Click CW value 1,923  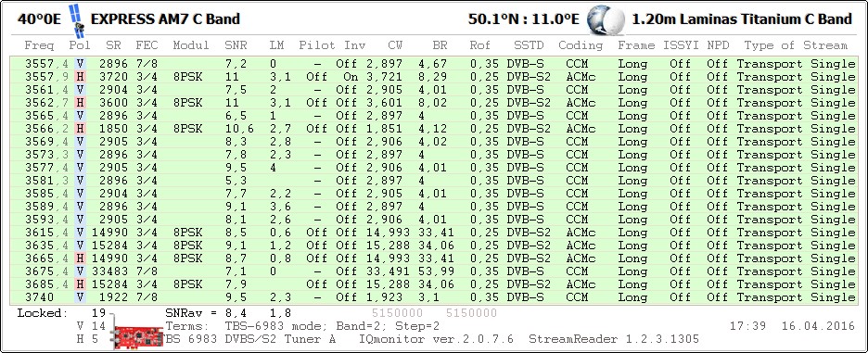tap(384, 297)
